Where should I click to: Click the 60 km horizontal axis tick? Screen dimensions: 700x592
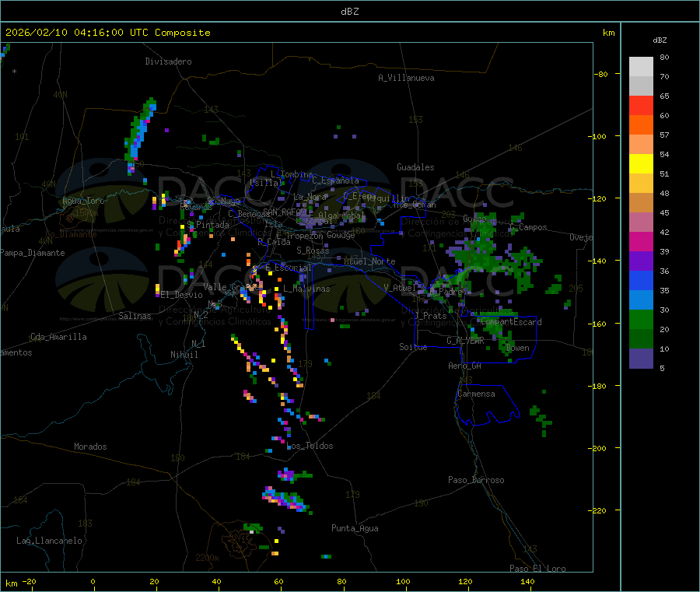coord(279,581)
